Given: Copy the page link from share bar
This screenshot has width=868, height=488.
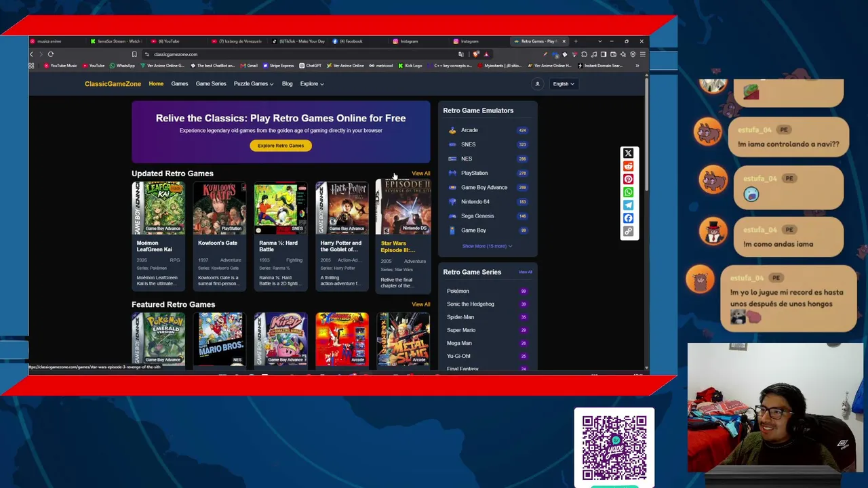Looking at the screenshot, I should [x=628, y=232].
